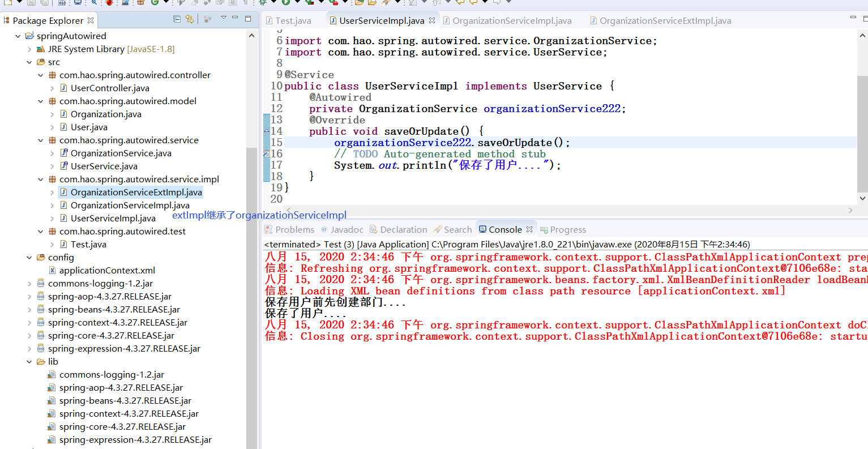This screenshot has width=868, height=449.
Task: Click the console line '保存用户前先创建部门....'
Action: 335,302
